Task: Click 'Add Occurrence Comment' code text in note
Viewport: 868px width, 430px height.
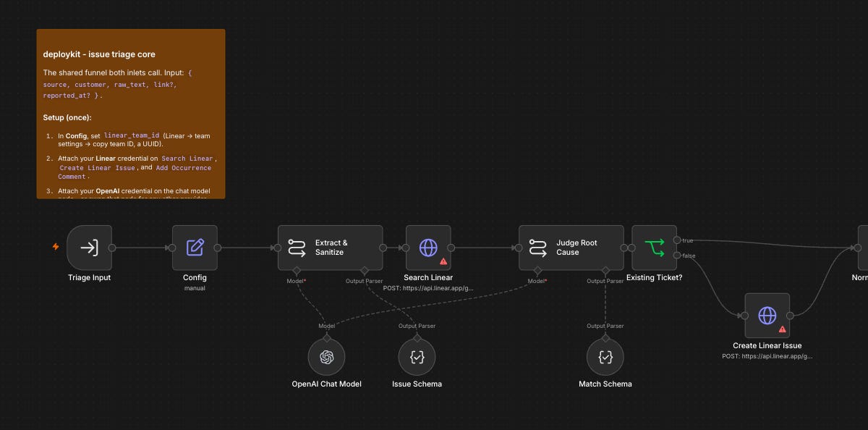Action: tap(135, 172)
